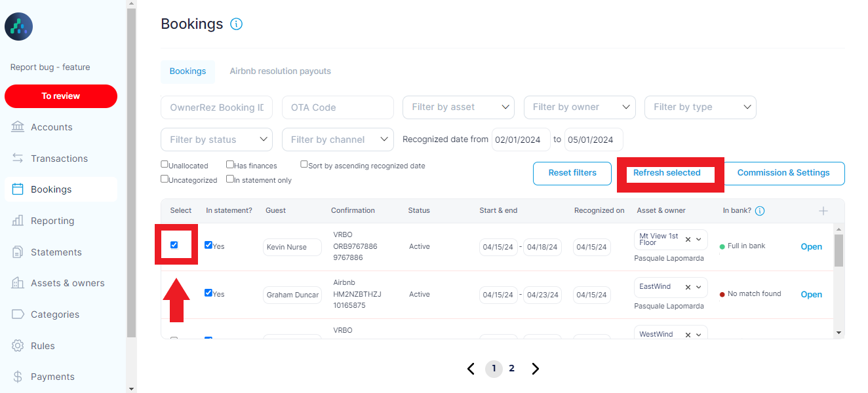
Task: Switch to Airbnb resolution payouts tab
Action: coord(280,71)
